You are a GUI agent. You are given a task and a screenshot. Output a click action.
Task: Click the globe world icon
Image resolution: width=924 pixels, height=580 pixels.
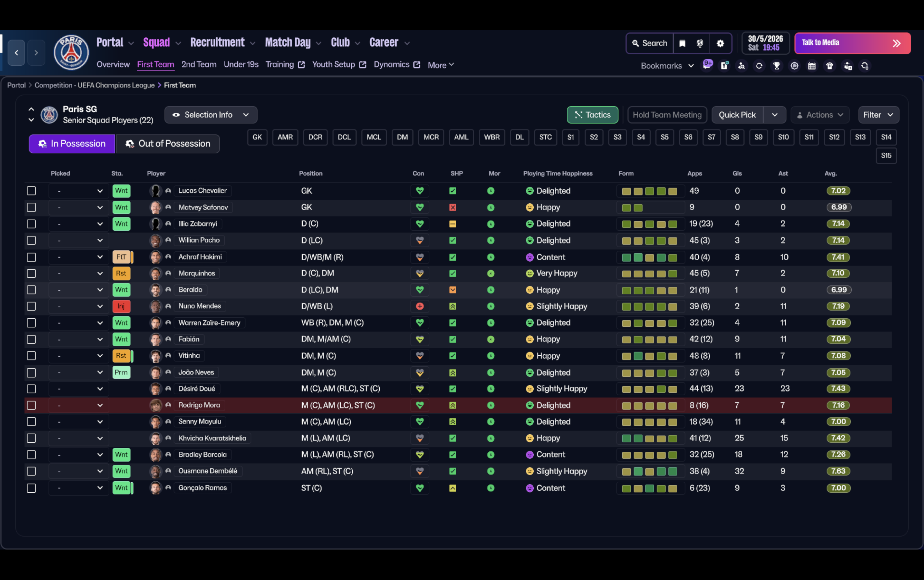(700, 43)
